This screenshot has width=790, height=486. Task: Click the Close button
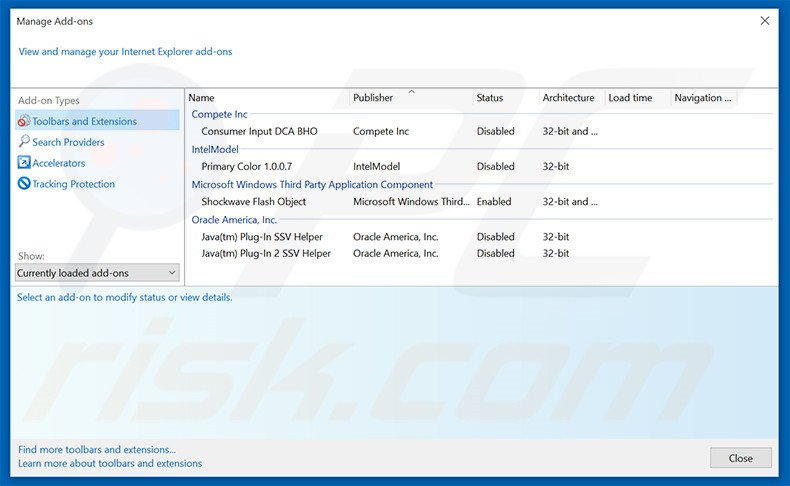click(741, 458)
